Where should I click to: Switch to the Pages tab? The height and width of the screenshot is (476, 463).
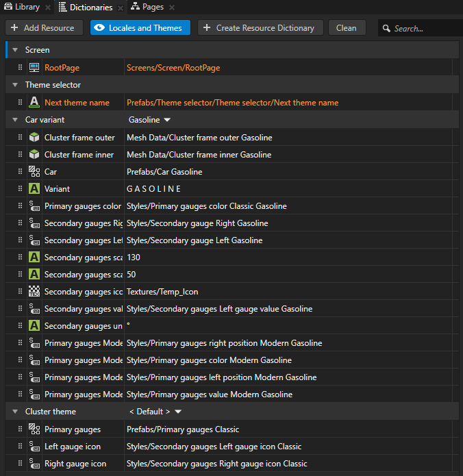tap(148, 7)
